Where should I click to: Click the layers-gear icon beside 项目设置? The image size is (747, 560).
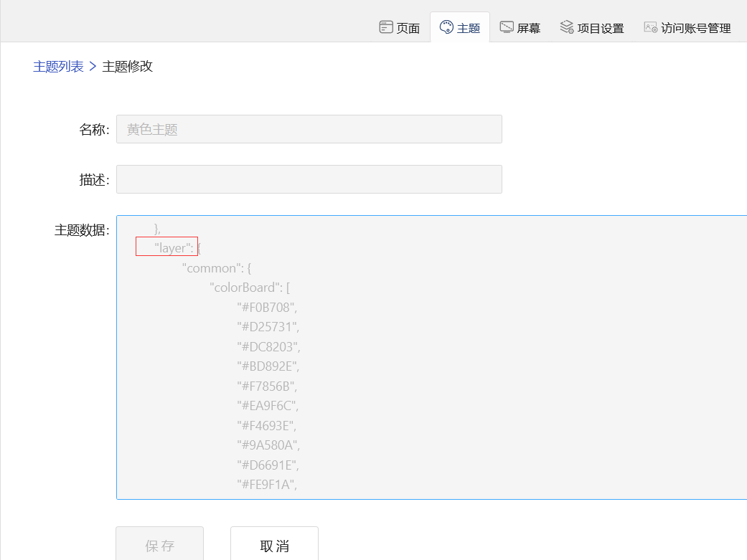[x=567, y=27]
